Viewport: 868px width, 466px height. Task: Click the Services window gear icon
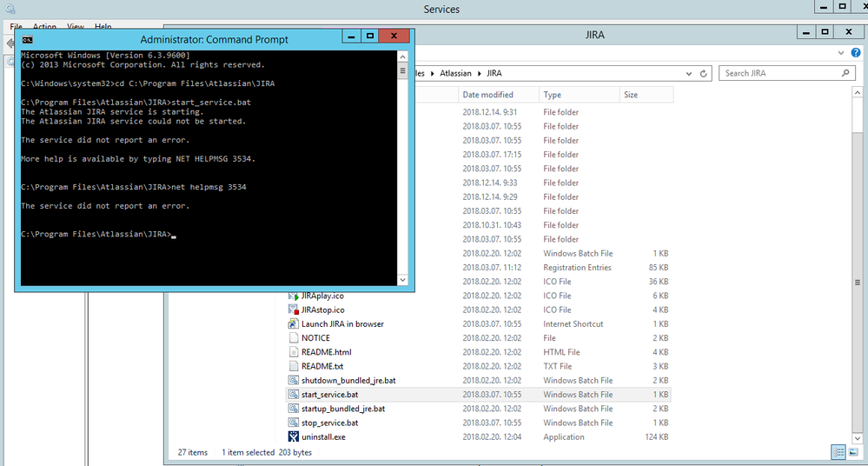10,9
